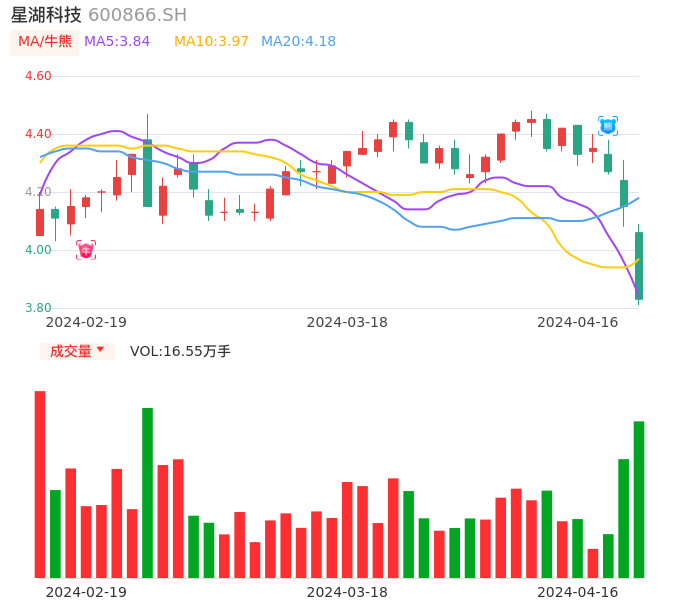Image resolution: width=686 pixels, height=606 pixels.
Task: Click 2024-04-16 date under the price chart
Action: (x=578, y=322)
